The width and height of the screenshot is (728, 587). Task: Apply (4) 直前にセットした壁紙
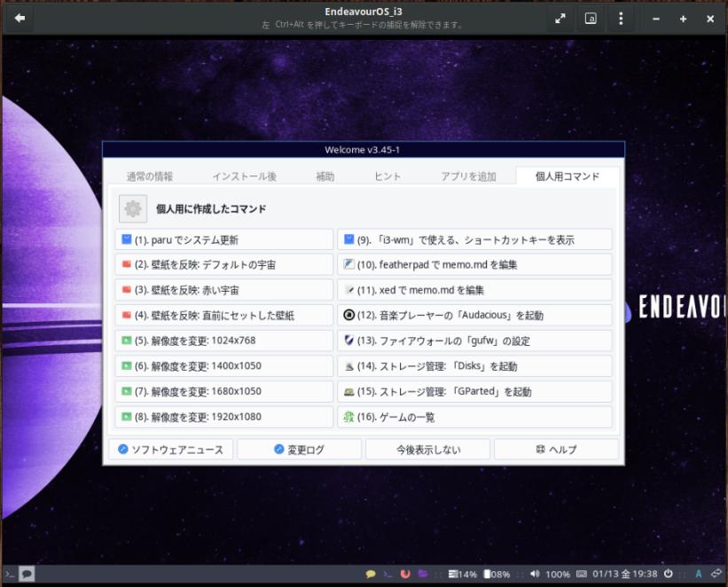(x=223, y=316)
